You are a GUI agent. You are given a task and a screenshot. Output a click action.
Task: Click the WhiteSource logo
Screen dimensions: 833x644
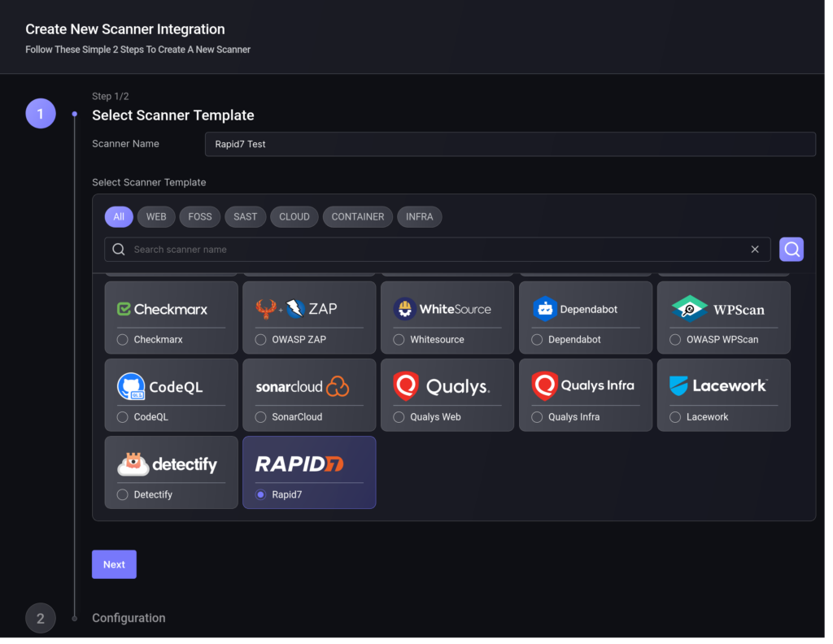click(x=442, y=309)
